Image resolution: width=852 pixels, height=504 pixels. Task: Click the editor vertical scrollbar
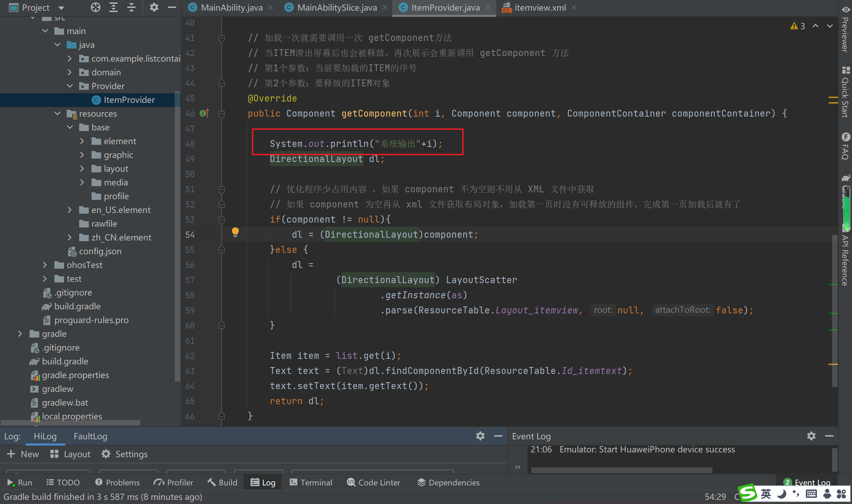tap(834, 311)
